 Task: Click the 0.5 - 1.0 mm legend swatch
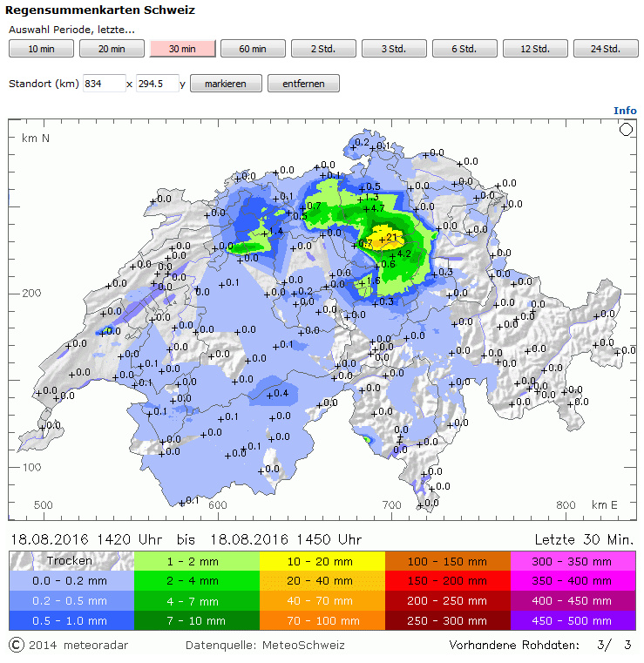71,620
